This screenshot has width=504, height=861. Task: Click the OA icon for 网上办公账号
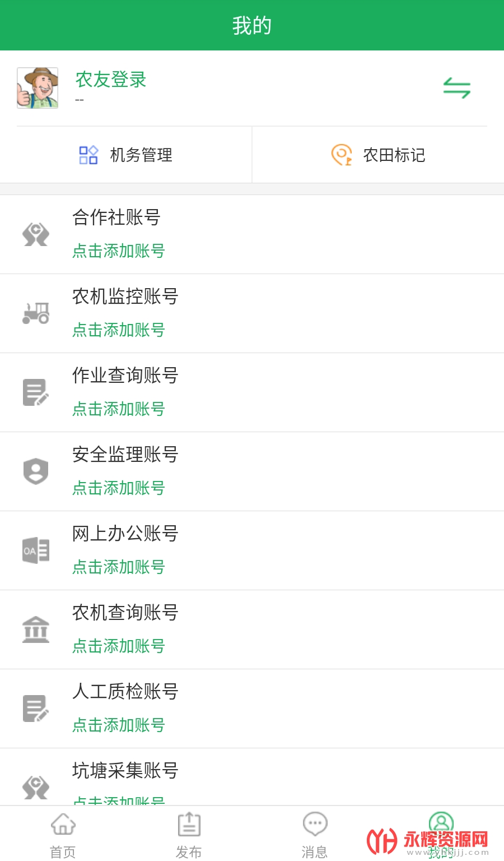(x=36, y=550)
